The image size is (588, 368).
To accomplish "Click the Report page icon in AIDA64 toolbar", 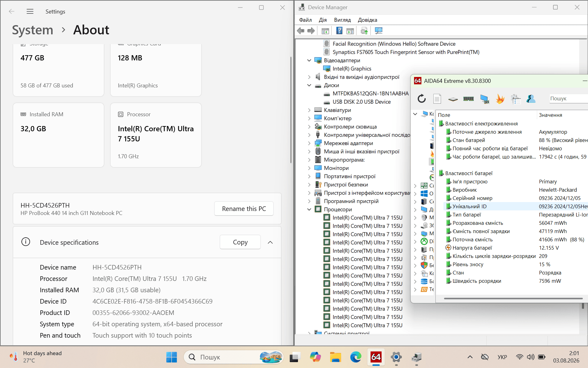I will click(437, 98).
